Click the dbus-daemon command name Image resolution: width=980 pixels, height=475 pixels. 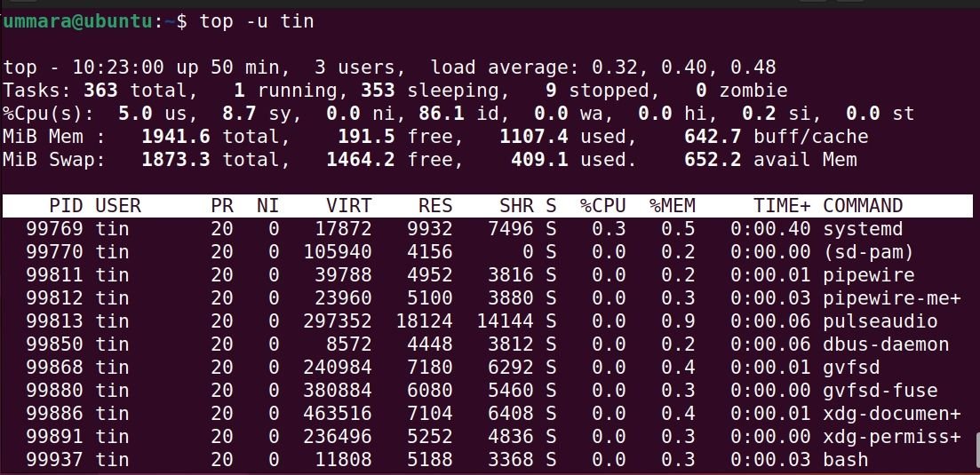886,344
